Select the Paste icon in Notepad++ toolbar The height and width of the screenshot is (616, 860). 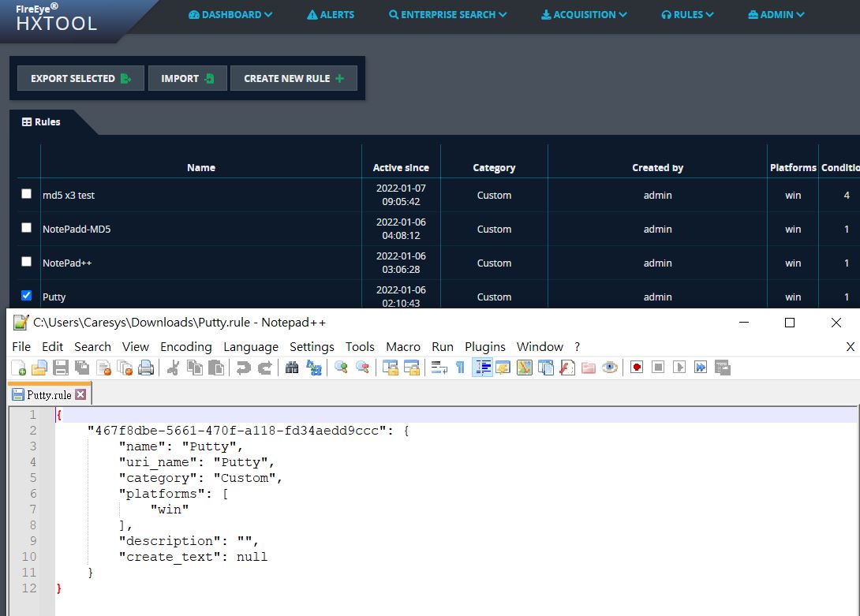(x=216, y=367)
